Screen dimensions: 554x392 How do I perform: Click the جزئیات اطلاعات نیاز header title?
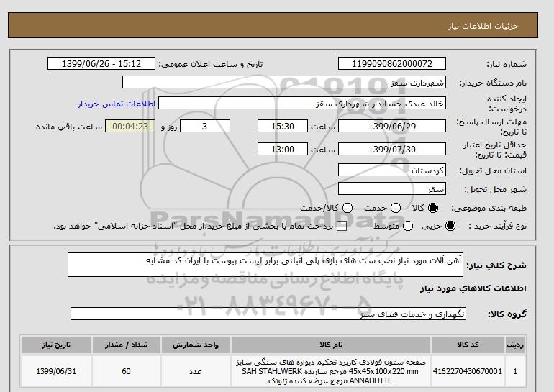click(x=483, y=26)
